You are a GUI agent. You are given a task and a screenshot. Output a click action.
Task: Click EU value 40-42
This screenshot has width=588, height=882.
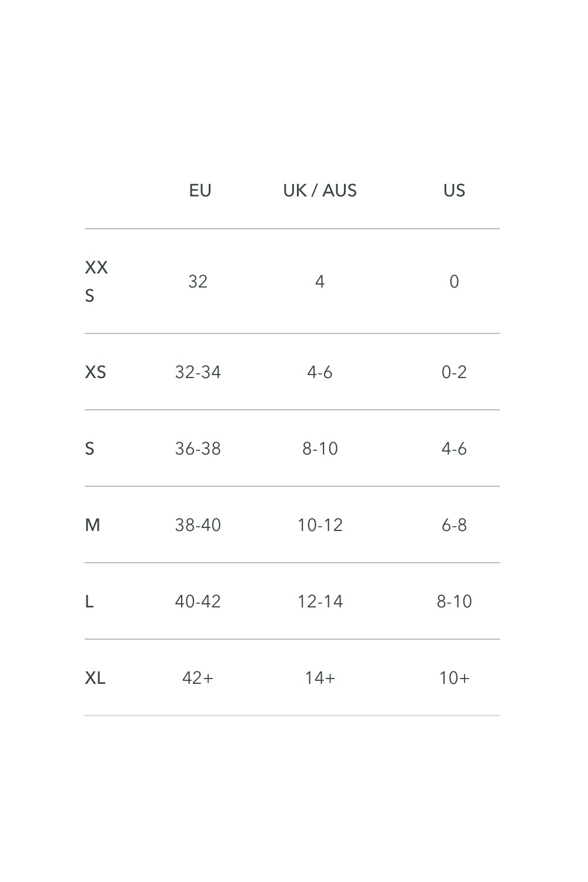click(x=198, y=602)
